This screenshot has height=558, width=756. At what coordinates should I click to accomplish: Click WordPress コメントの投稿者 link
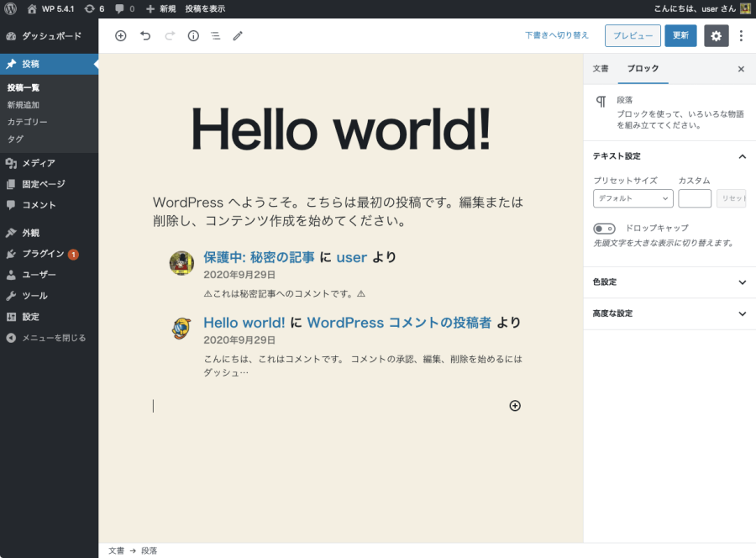click(x=399, y=322)
